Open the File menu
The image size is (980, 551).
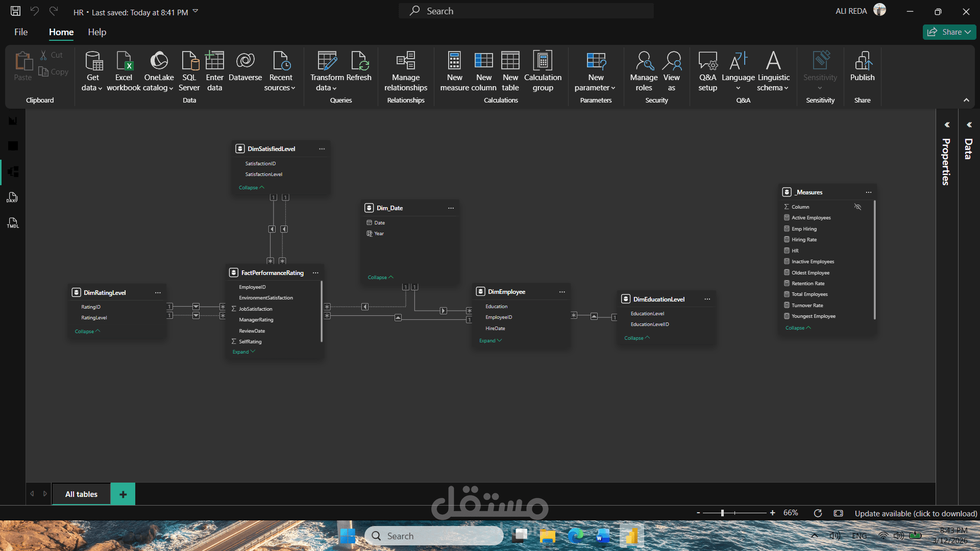tap(21, 32)
